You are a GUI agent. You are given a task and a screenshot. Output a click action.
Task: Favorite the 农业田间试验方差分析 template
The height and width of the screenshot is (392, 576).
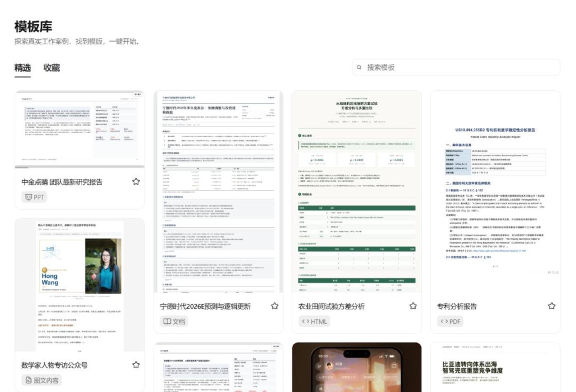(413, 306)
